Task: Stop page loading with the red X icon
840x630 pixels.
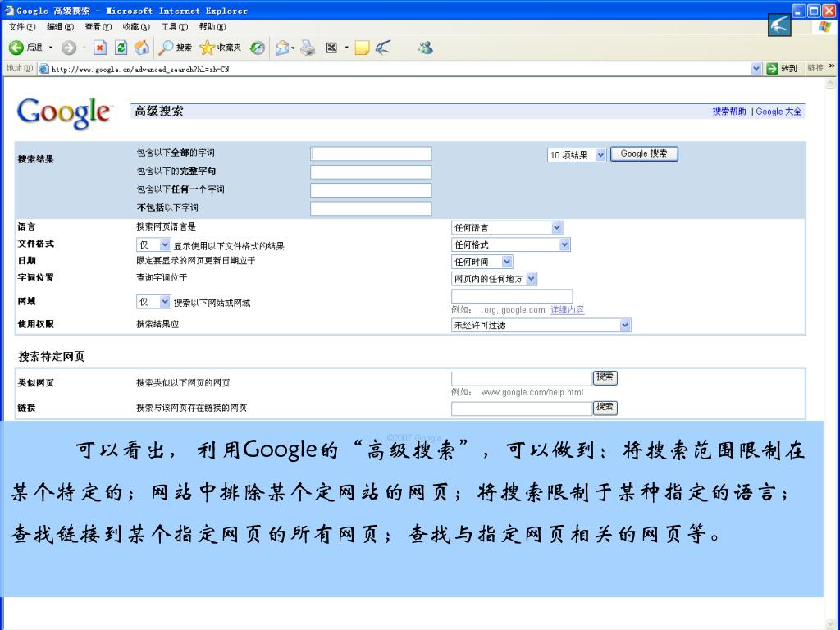Action: click(x=99, y=48)
